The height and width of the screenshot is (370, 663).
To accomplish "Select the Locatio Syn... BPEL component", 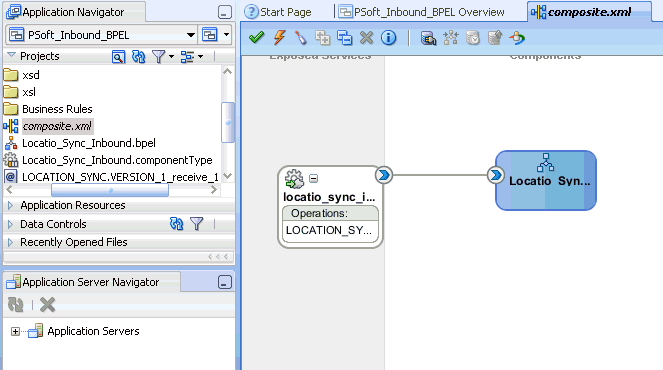I will [x=546, y=180].
